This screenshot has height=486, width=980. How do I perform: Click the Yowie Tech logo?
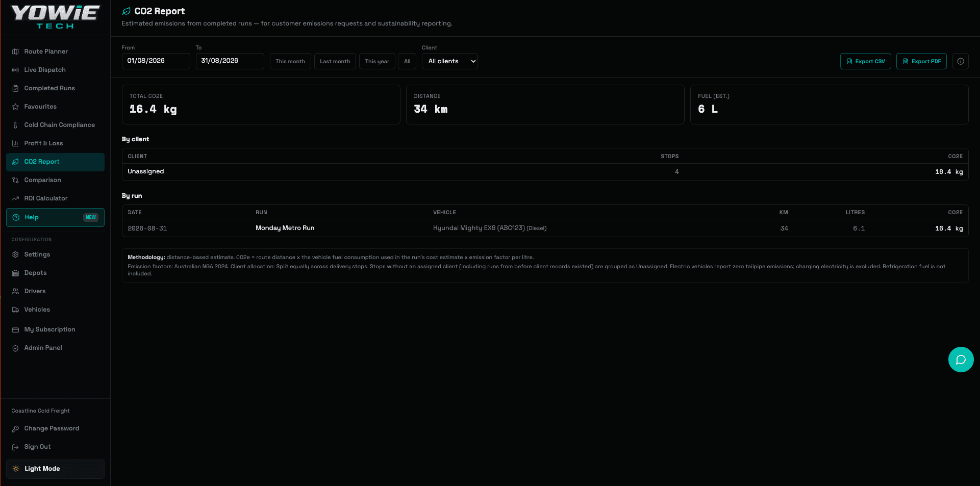click(55, 17)
